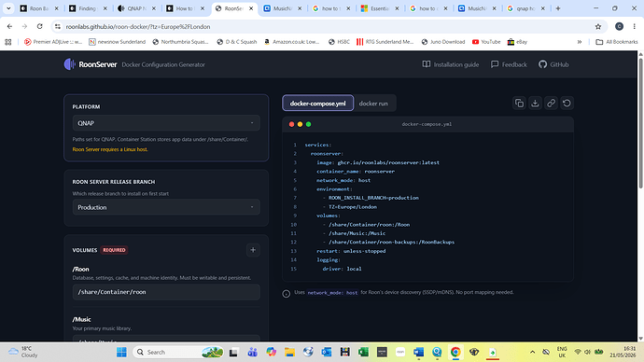Reload the current browser page
Image resolution: width=644 pixels, height=362 pixels.
tap(40, 27)
